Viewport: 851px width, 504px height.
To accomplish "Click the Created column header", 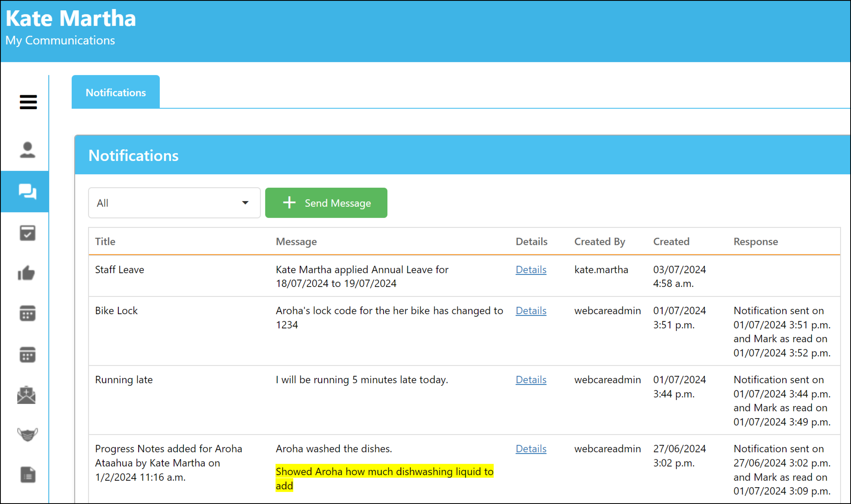I will [671, 241].
